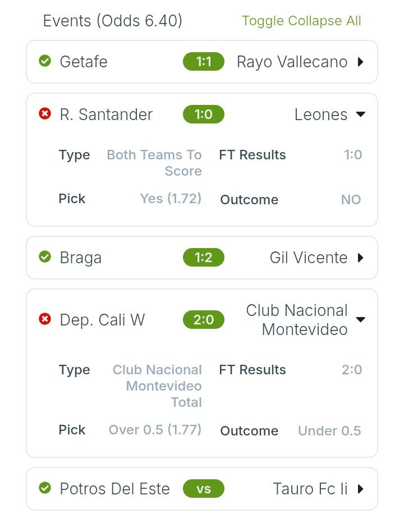Collapse the R. Santander vs Leones event arrow
Viewport: 404px width, 532px height.
pyautogui.click(x=361, y=114)
